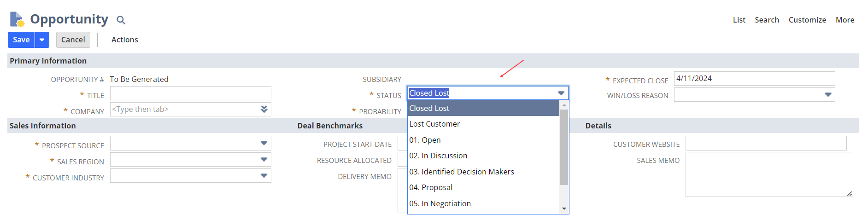Expand the Sales Region dropdown
This screenshot has height=220, width=868.
point(264,160)
